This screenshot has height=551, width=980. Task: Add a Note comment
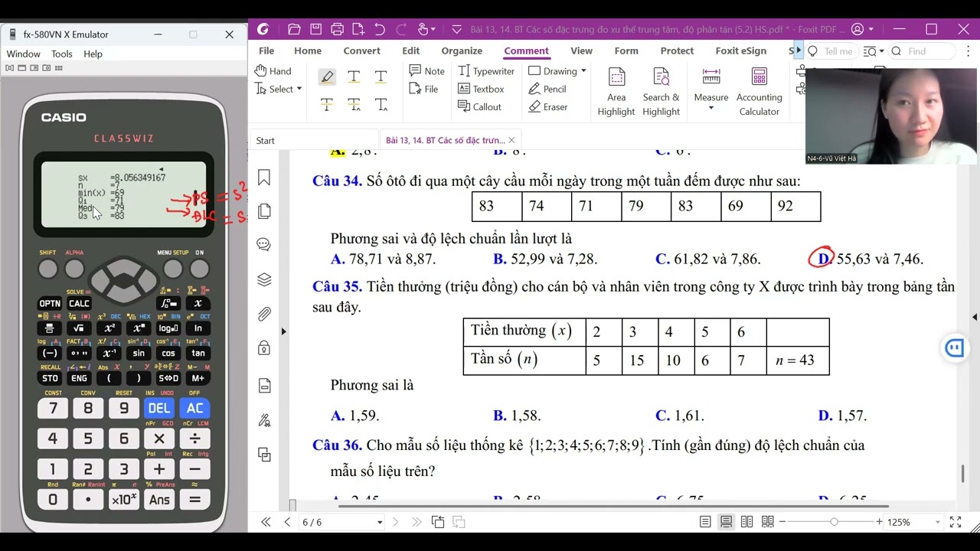[x=426, y=71]
